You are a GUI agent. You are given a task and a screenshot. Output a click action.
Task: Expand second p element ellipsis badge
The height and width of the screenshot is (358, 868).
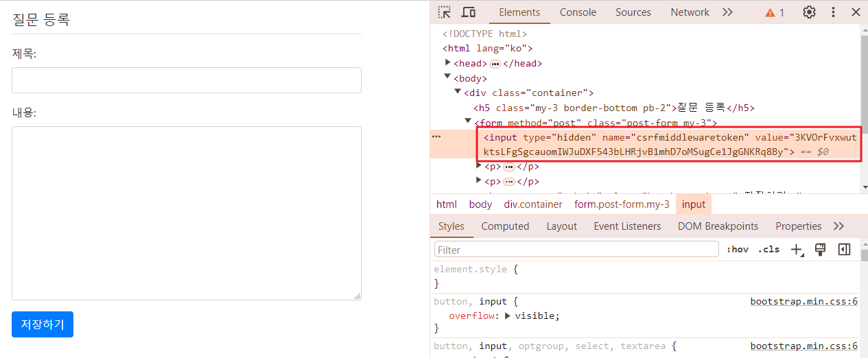(x=509, y=182)
